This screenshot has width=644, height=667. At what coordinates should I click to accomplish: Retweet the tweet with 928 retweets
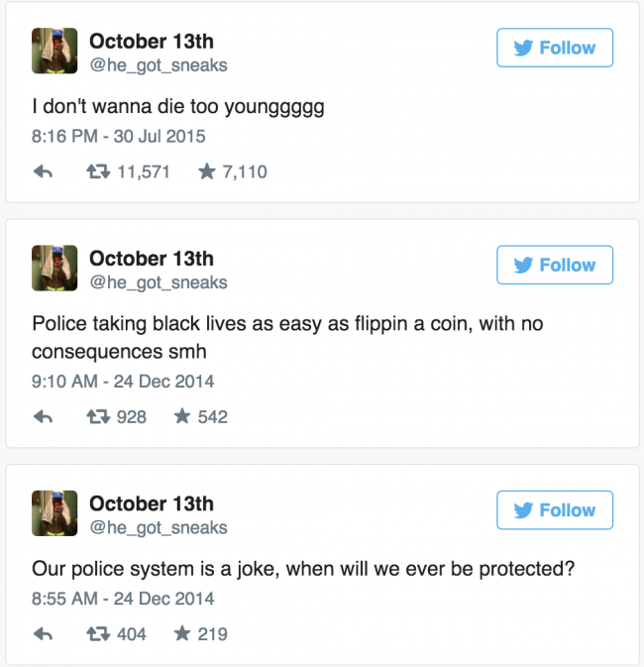[98, 417]
